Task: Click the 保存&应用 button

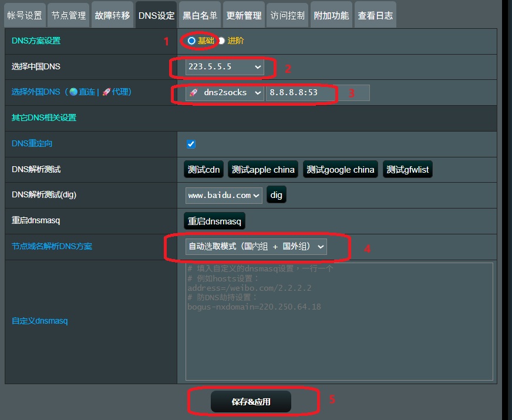Action: pos(251,402)
